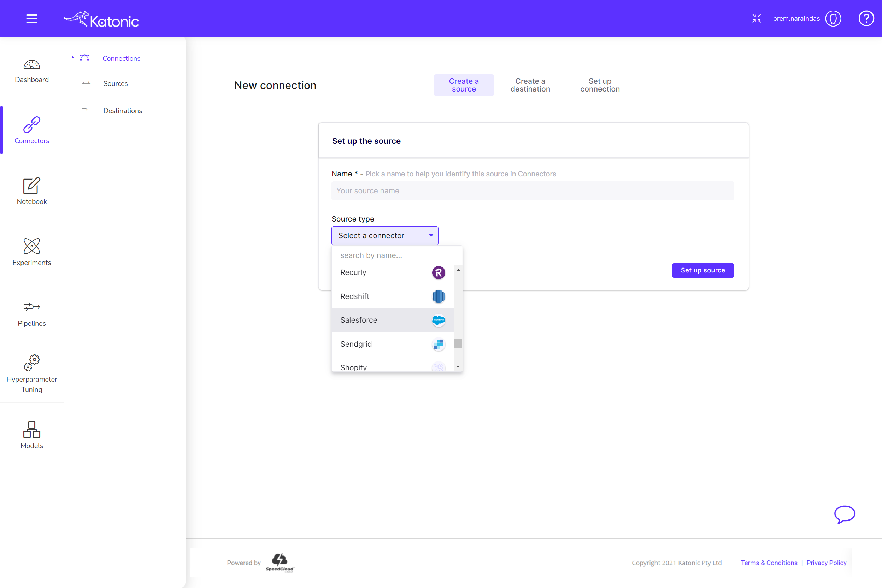Open the Privacy Policy link
The width and height of the screenshot is (882, 588).
point(826,563)
